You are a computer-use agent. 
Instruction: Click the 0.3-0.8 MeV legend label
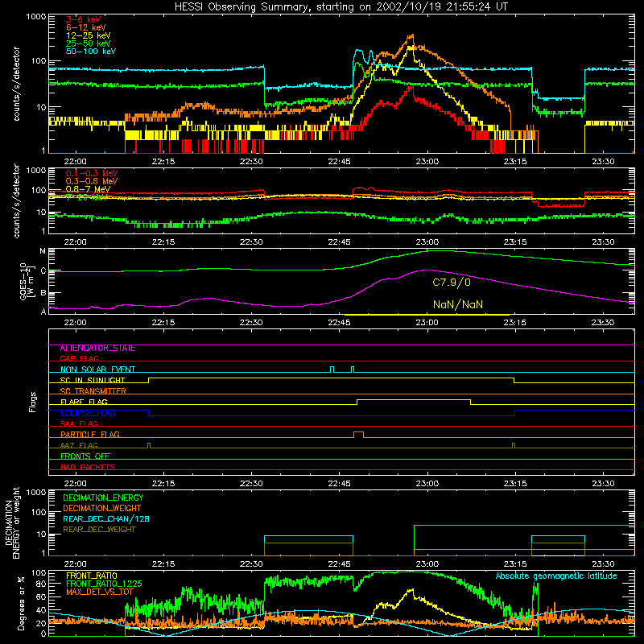92,181
